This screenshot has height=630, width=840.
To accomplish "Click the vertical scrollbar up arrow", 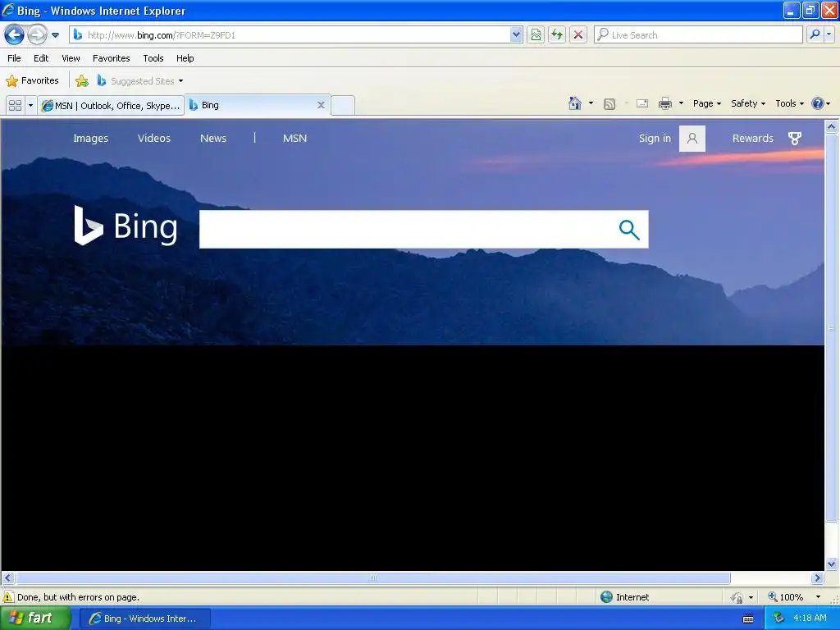I will [832, 127].
